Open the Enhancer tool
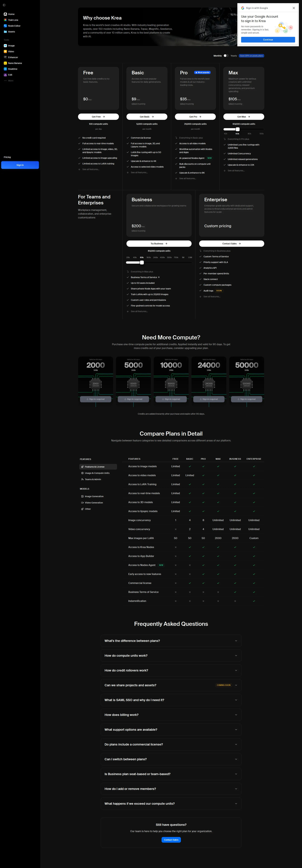Image resolution: width=302 pixels, height=868 pixels. click(12, 57)
